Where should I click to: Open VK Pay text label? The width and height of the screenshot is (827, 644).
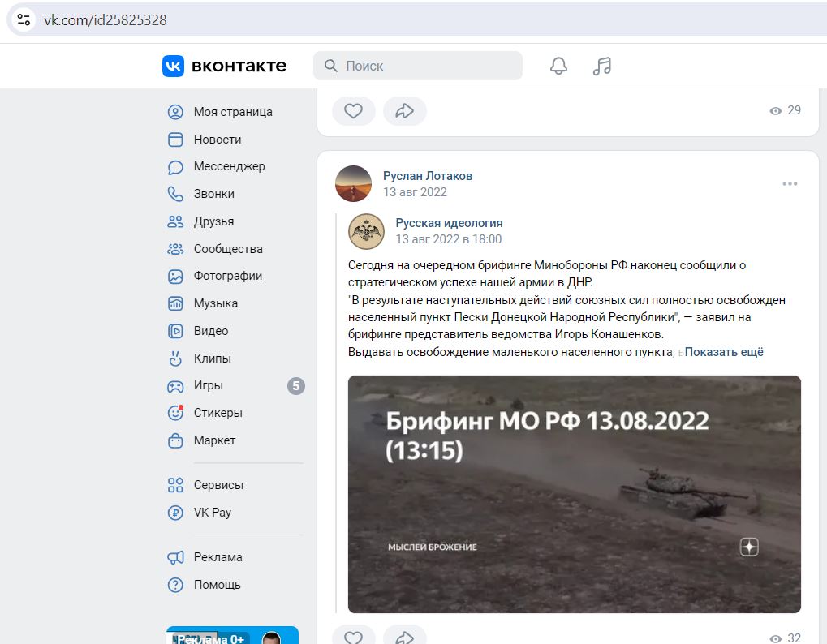213,513
